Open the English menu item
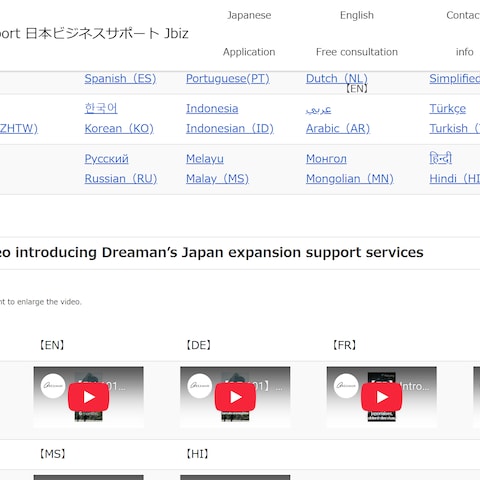The image size is (480, 480). point(357,15)
